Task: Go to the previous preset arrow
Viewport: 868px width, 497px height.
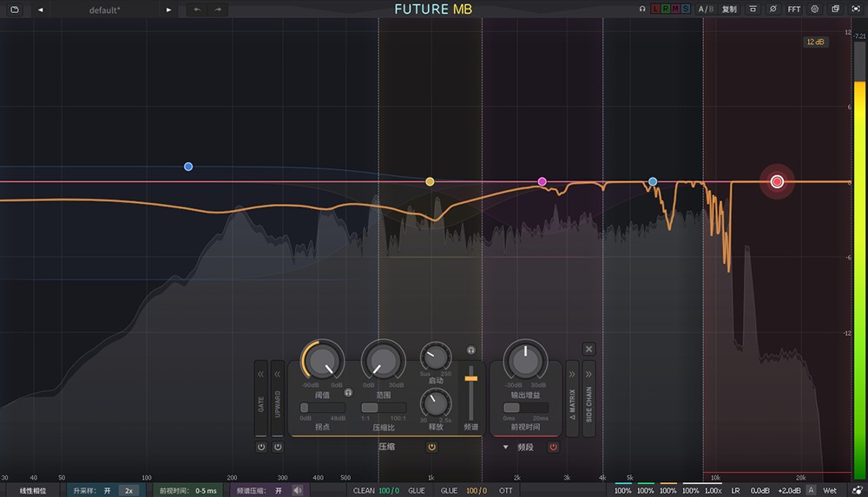Action: click(x=41, y=10)
